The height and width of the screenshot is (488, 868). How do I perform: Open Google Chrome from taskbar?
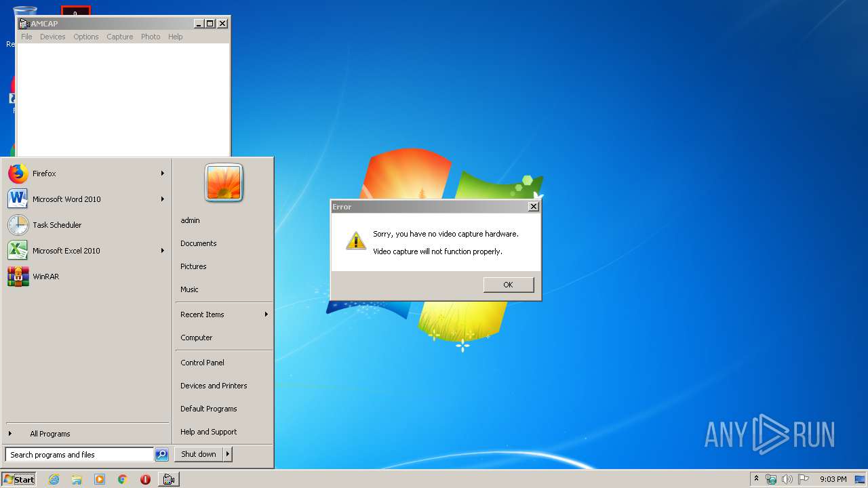pyautogui.click(x=123, y=479)
